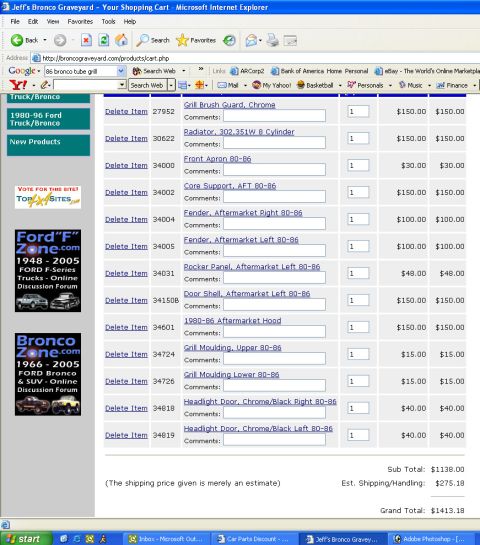This screenshot has width=480, height=545.
Task: Open the View menu
Action: click(x=53, y=22)
